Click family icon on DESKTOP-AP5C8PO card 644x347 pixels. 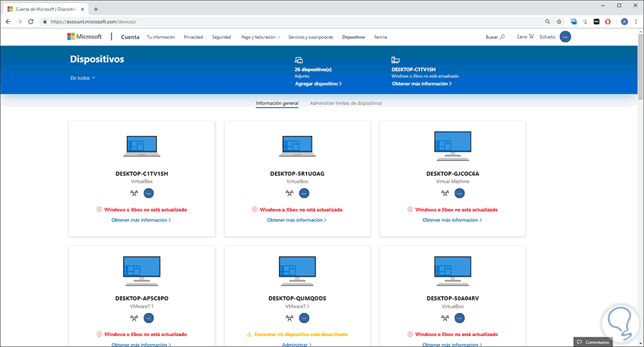coord(134,318)
